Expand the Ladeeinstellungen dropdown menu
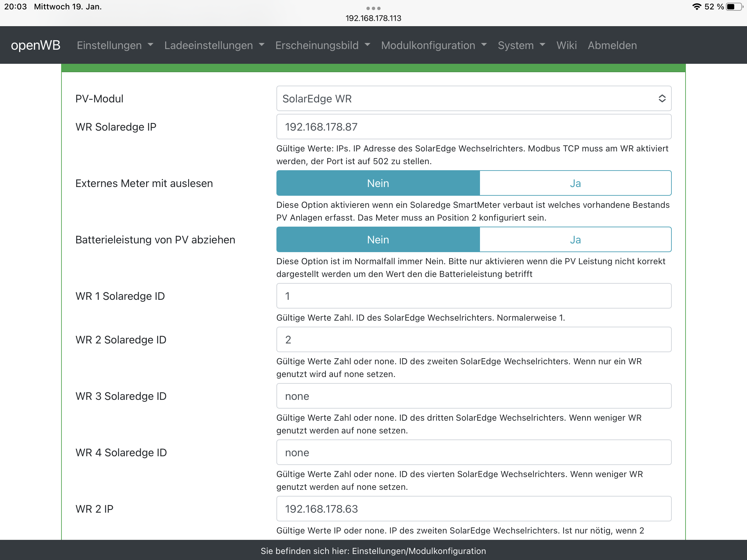Screen dimensions: 747x560 pyautogui.click(x=214, y=45)
